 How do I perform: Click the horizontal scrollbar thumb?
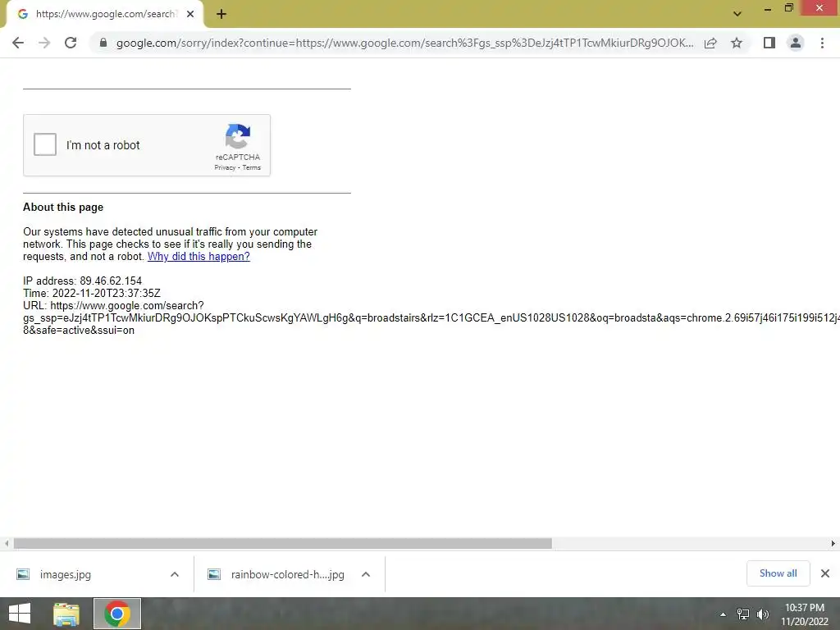click(282, 543)
